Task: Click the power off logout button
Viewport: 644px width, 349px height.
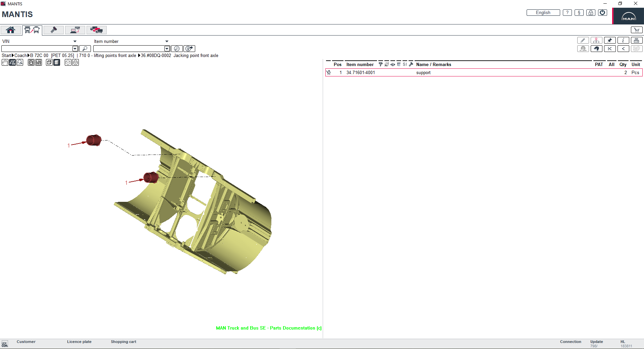Action: coord(602,12)
